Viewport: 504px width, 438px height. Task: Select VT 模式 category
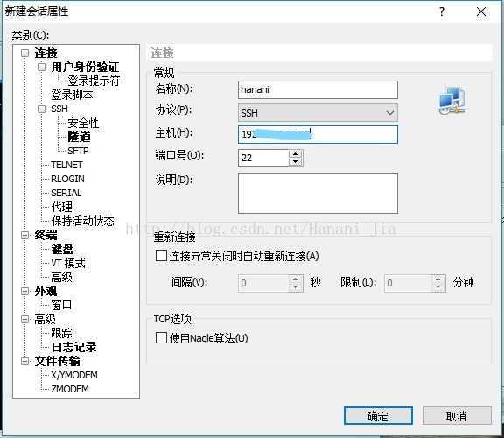(68, 264)
